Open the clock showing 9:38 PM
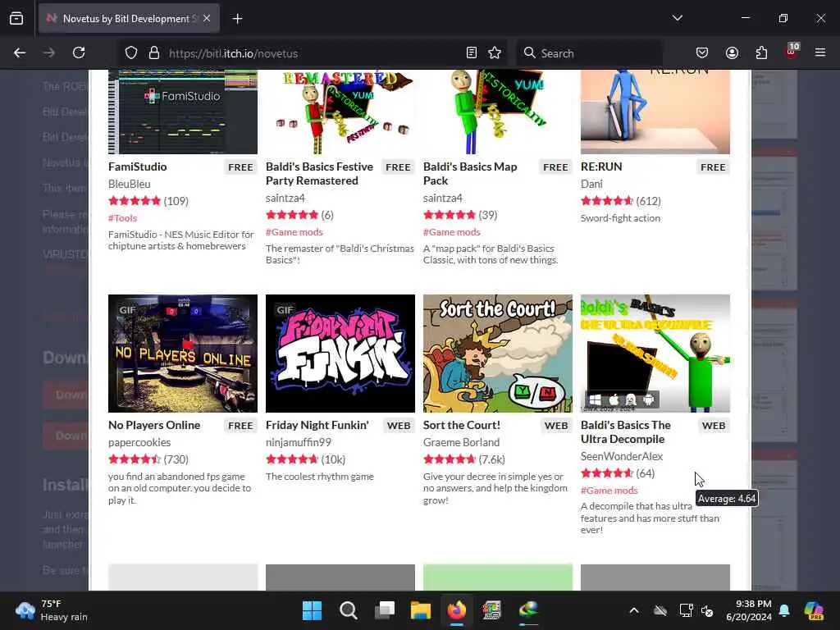 748,610
